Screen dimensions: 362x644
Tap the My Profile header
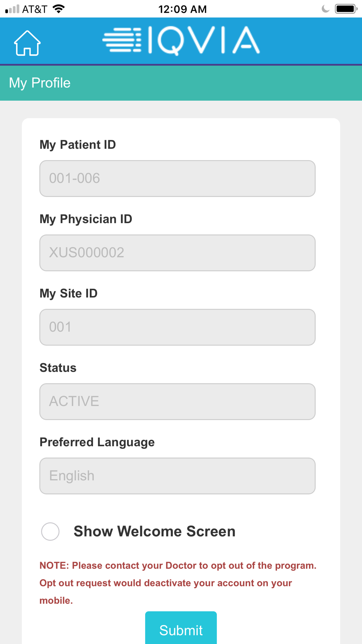coord(40,83)
